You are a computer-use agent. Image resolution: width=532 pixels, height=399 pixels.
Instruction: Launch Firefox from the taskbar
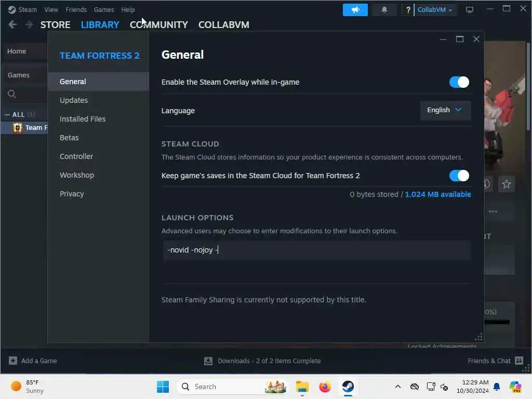325,387
